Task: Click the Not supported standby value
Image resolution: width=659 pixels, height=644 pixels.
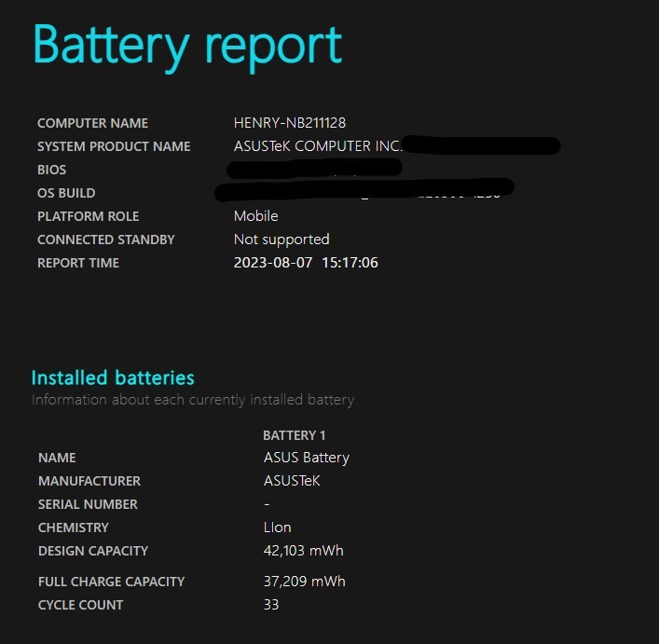Action: [281, 240]
